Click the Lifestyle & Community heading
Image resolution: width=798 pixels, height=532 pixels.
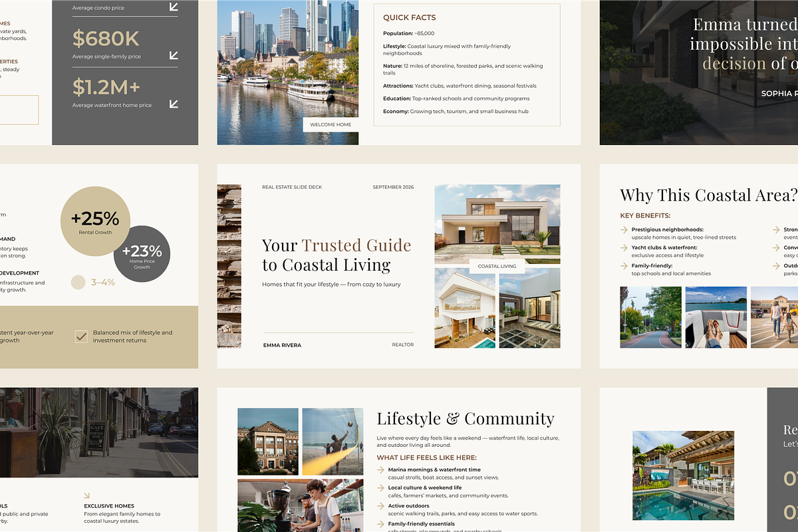(x=465, y=418)
